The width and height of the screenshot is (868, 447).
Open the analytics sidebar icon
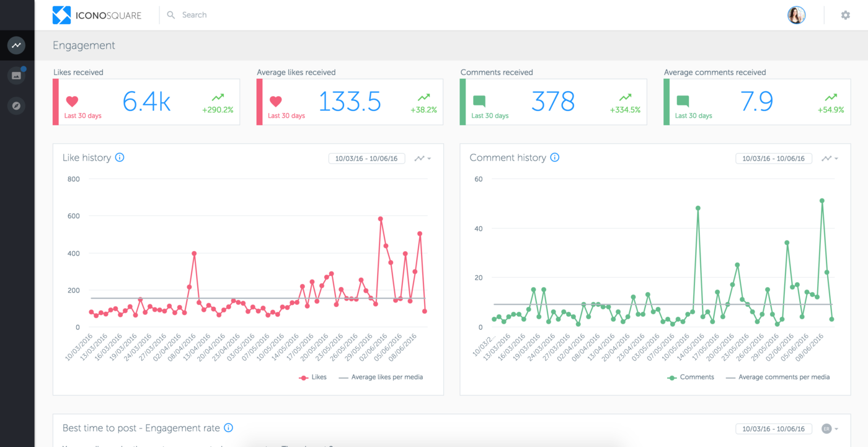[16, 45]
